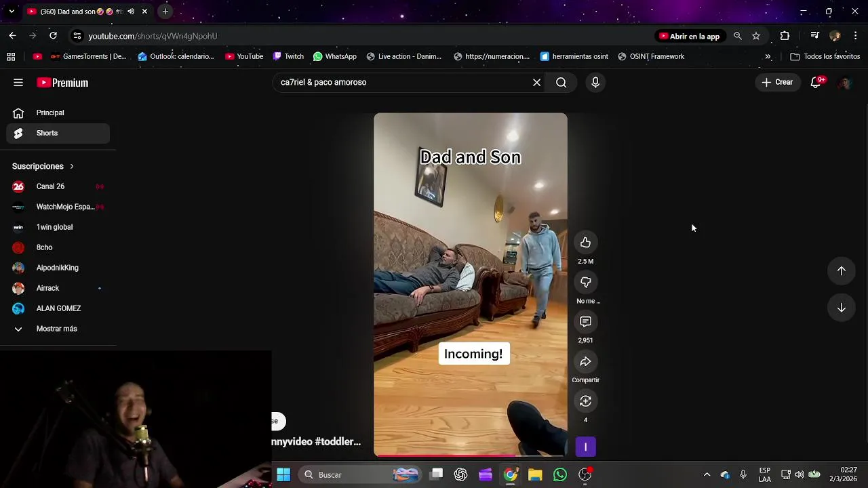Click the Dad and Son video player
Viewport: 868px width, 488px height.
tap(470, 285)
